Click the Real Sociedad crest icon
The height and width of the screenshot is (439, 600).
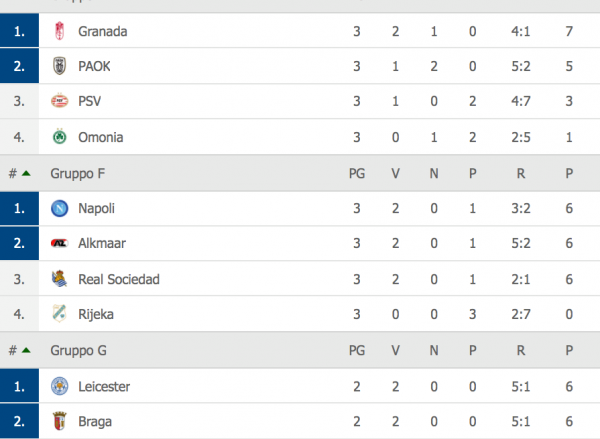[59, 279]
